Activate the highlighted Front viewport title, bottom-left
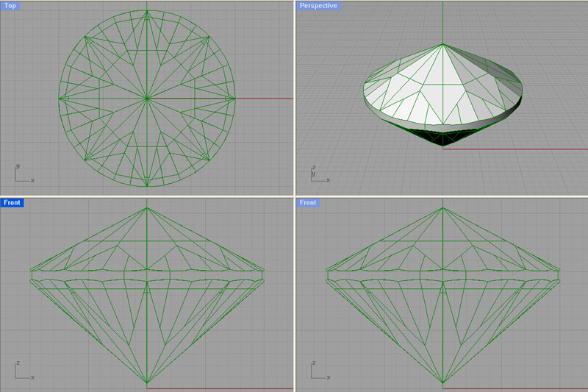Image resolution: width=588 pixels, height=392 pixels. (x=12, y=202)
